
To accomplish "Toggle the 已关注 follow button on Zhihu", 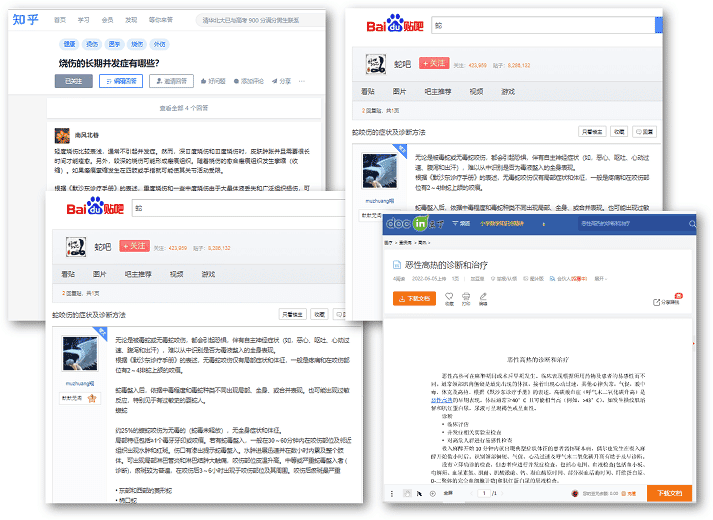I will click(x=74, y=81).
